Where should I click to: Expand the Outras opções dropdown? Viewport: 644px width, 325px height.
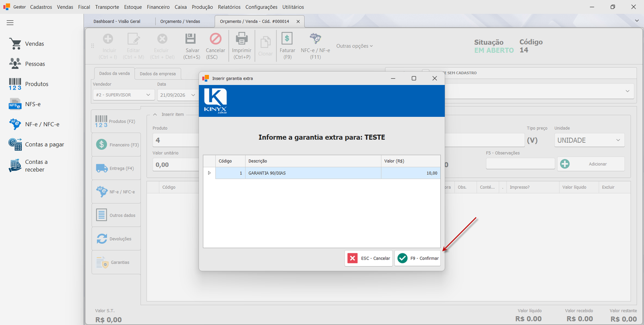tap(355, 46)
